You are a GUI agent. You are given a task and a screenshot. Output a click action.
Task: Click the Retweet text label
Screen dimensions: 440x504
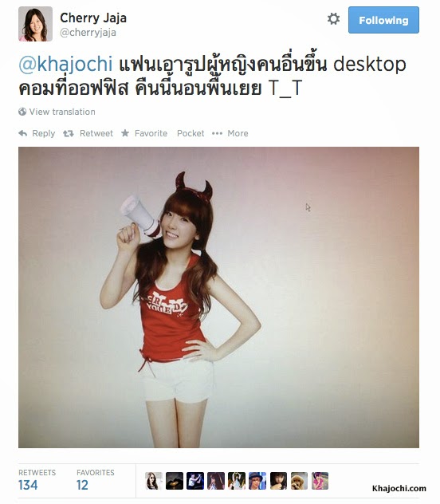coord(96,133)
